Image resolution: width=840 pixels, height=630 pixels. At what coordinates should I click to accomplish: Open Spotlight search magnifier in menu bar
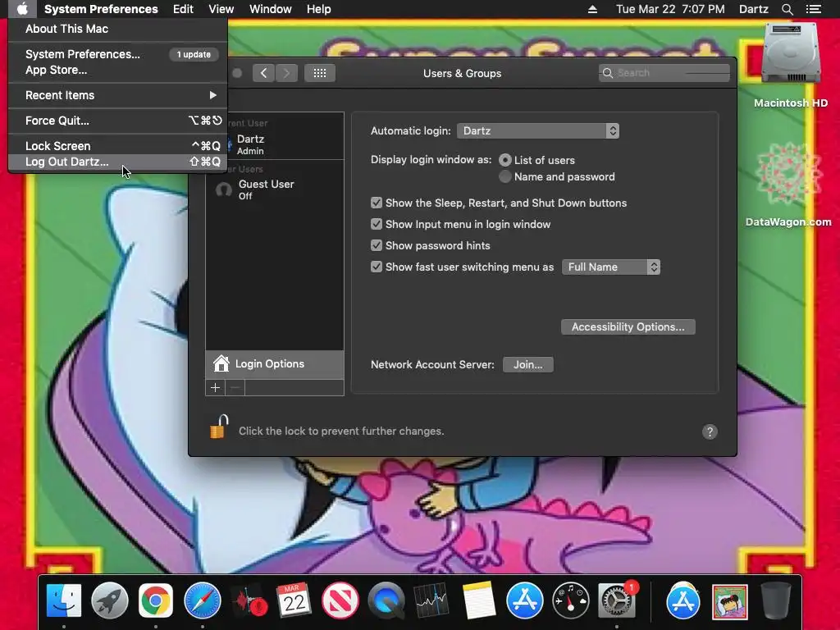[x=787, y=9]
